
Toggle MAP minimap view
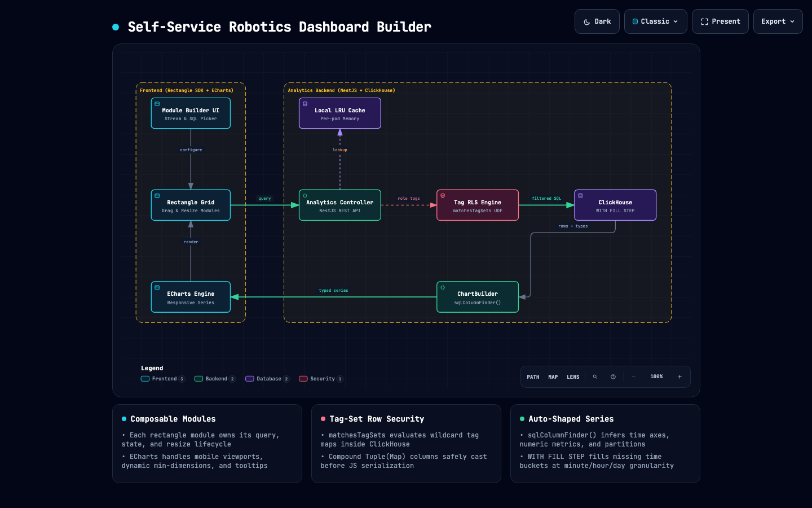click(x=553, y=376)
